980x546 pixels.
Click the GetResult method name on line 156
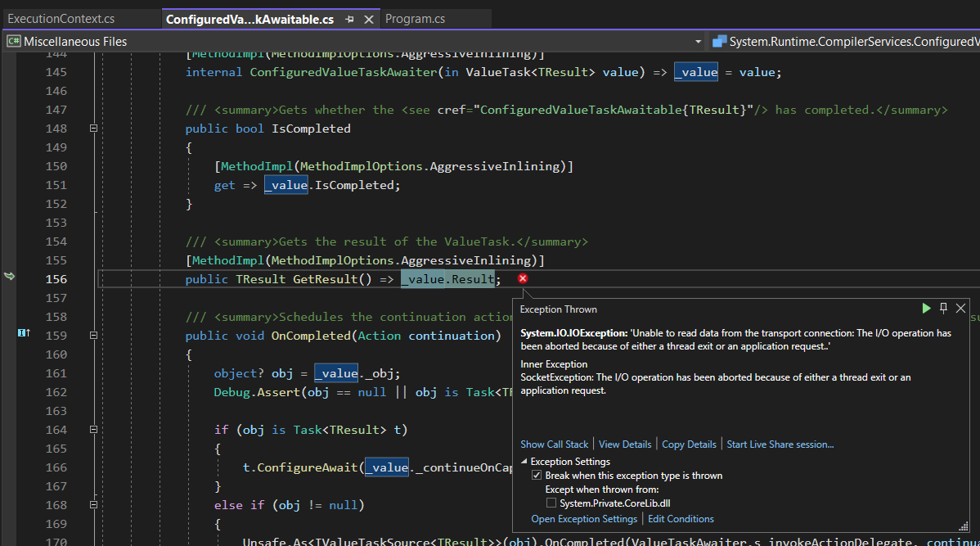(x=325, y=279)
